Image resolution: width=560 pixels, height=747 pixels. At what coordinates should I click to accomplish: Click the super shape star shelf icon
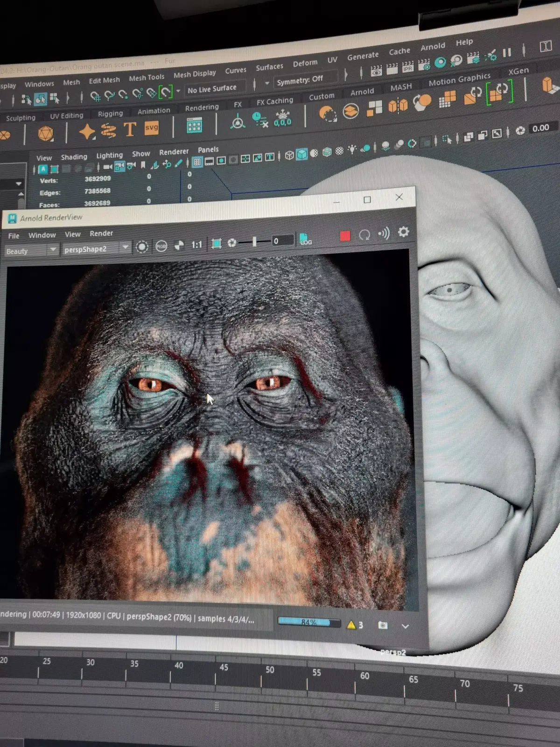(x=87, y=132)
